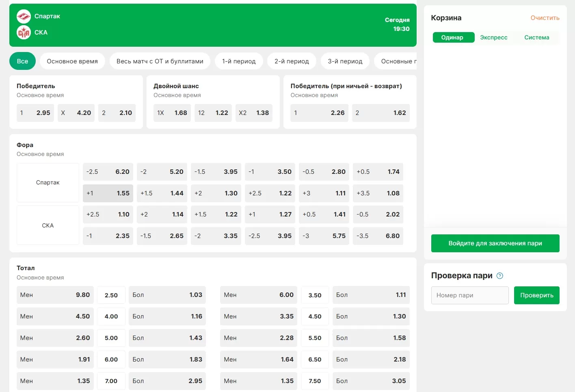This screenshot has height=392, width=575.
Task: Clear the bet slip with Очистить
Action: [545, 18]
